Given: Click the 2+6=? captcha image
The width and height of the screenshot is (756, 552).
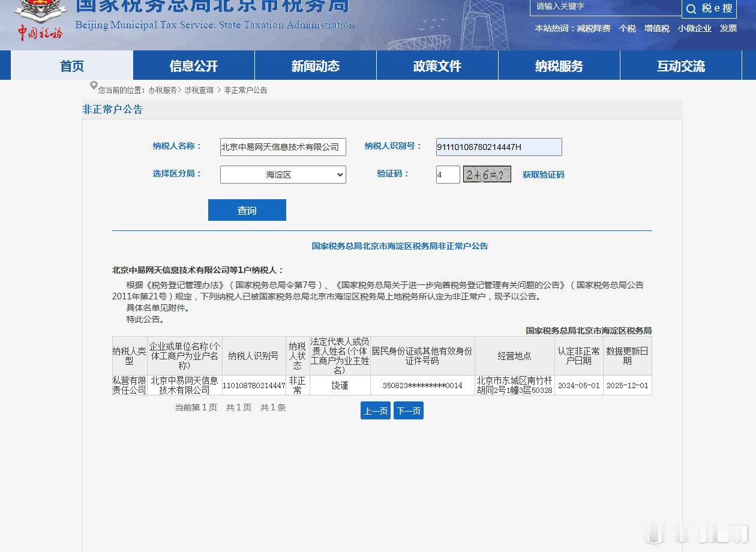Looking at the screenshot, I should click(487, 174).
